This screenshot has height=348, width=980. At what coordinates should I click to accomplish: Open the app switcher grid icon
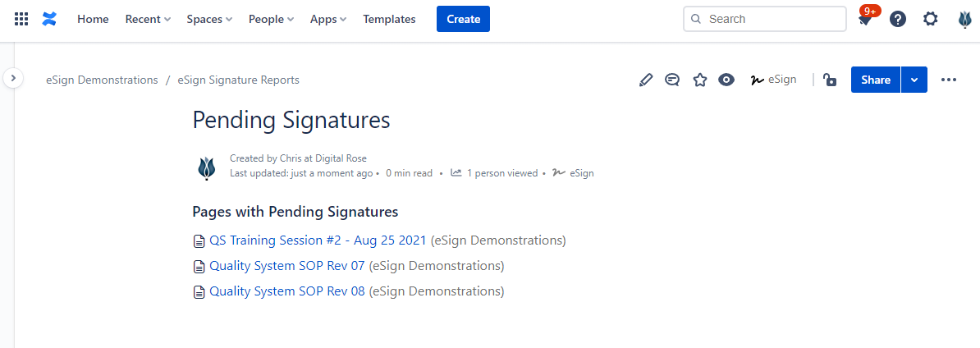point(21,19)
